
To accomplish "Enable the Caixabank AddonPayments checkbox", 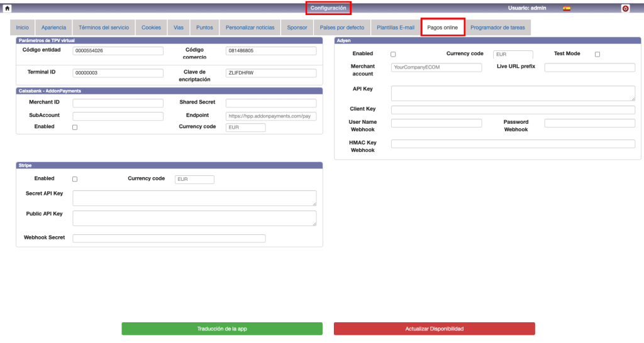I will coord(75,128).
